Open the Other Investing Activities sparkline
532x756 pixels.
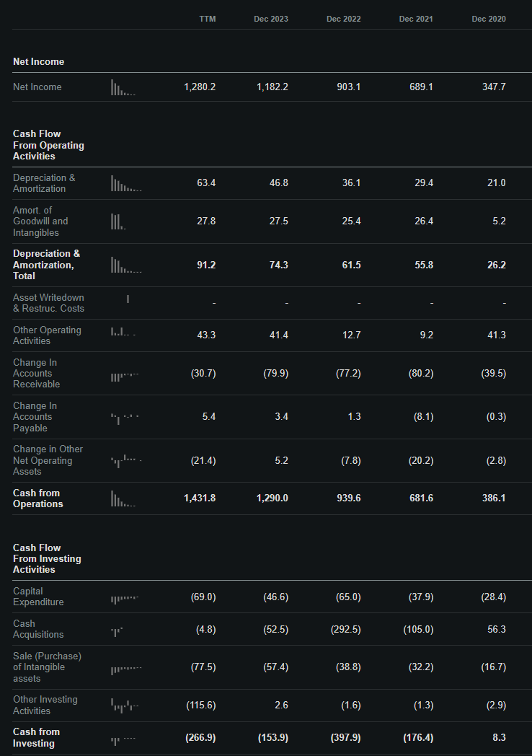[124, 706]
